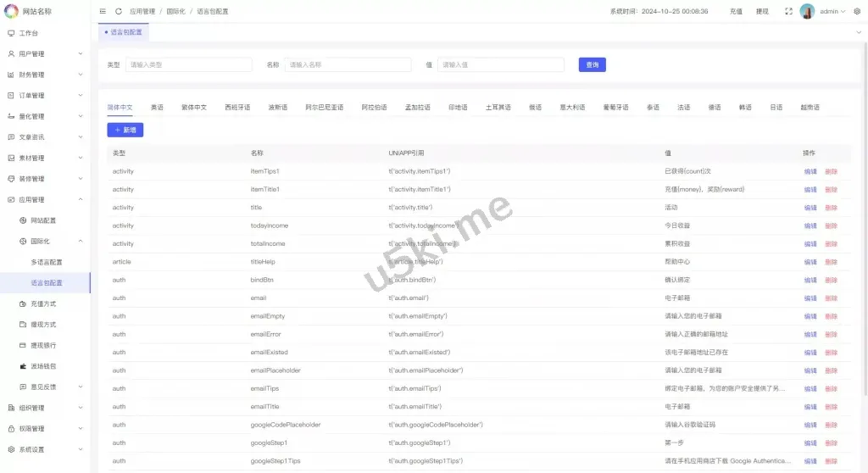Open the settings gear icon at top right
The height and width of the screenshot is (473, 868).
tap(856, 11)
